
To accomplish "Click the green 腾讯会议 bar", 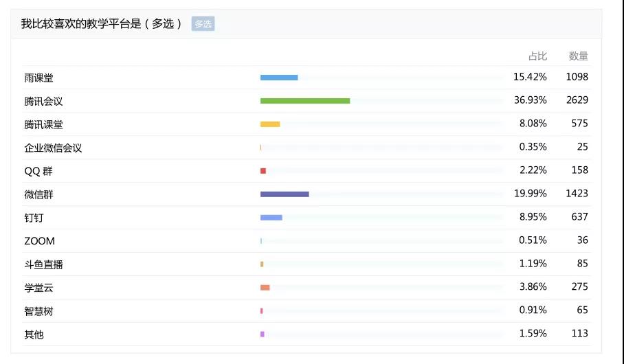I will tap(305, 101).
